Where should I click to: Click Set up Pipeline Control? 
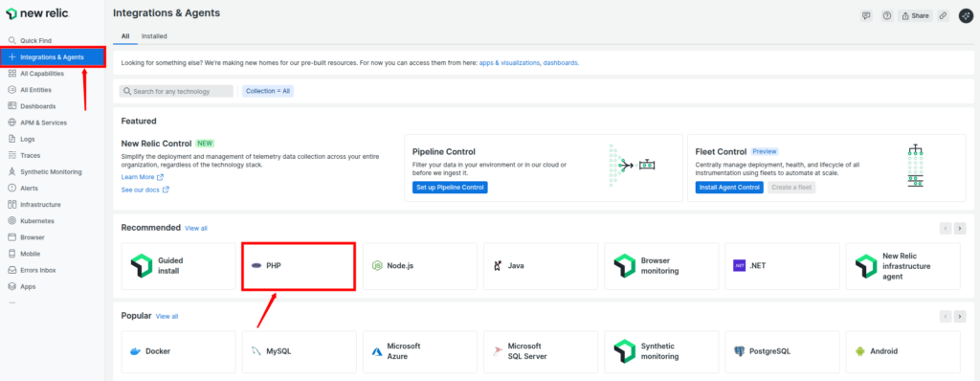coord(450,187)
